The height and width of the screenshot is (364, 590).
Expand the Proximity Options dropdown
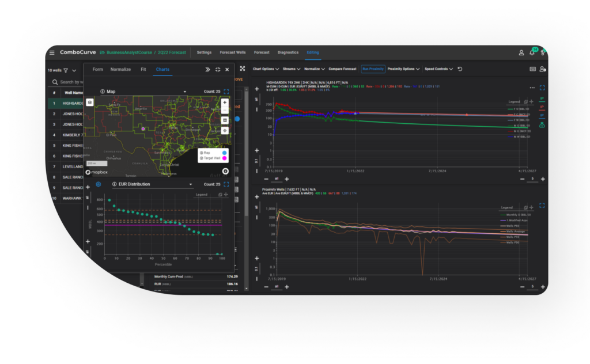tap(403, 69)
